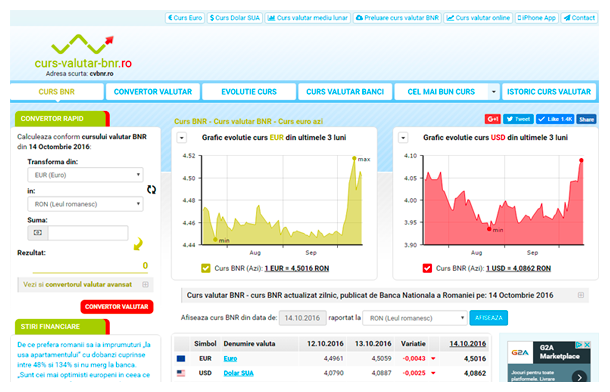Click the plus icon beside convertorul valutar avansat

click(x=145, y=285)
